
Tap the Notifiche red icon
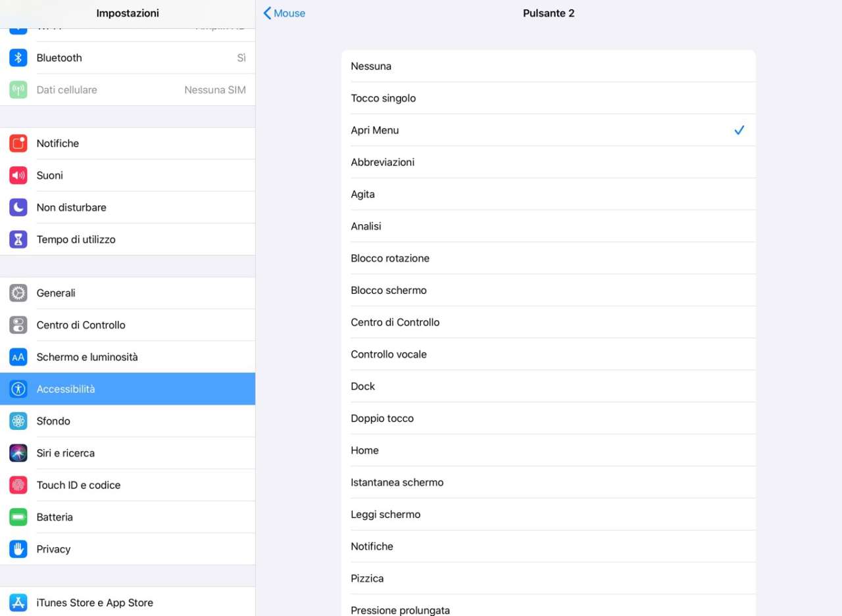18,143
